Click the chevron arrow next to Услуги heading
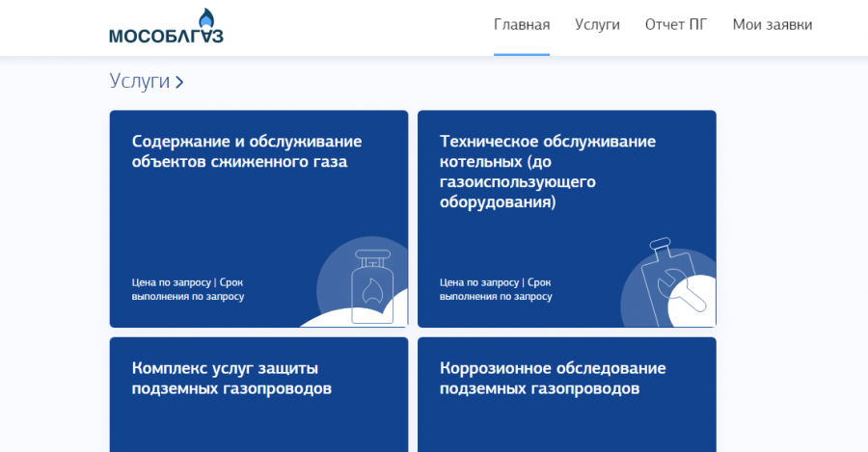 [x=179, y=83]
